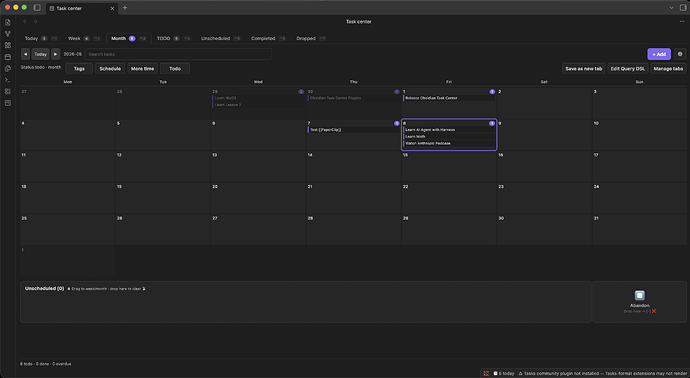The width and height of the screenshot is (690, 378).
Task: Click the task board icon in ribbon
Action: pos(7,91)
